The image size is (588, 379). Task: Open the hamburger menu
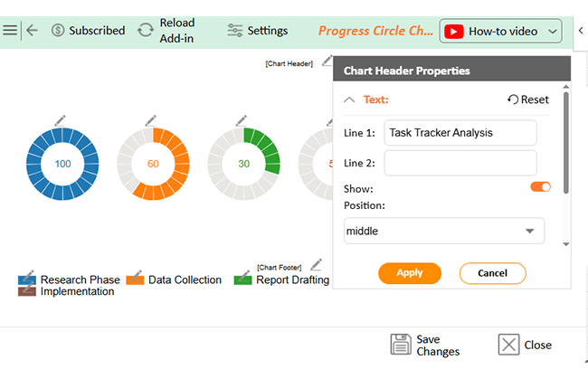[x=10, y=30]
